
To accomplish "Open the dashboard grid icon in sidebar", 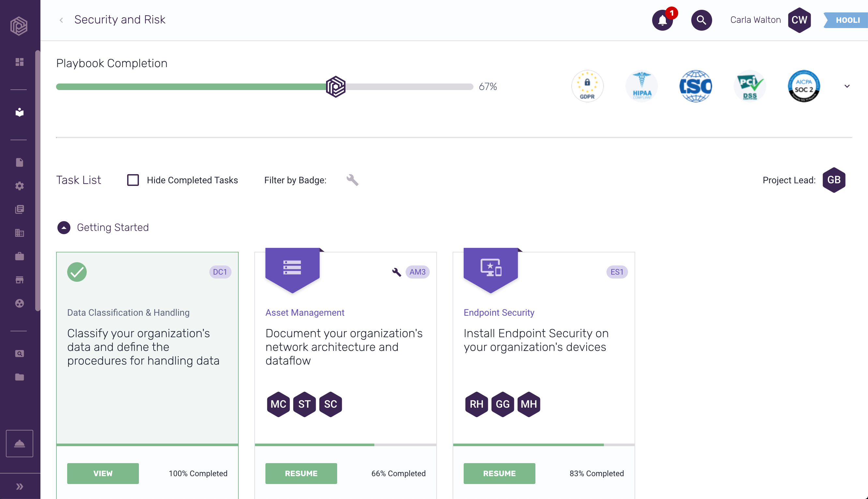I will click(x=20, y=62).
